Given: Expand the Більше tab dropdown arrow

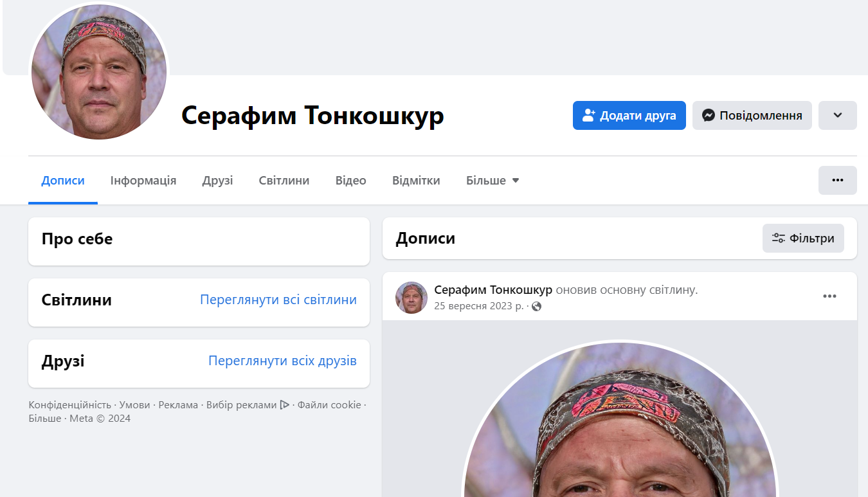Looking at the screenshot, I should coord(516,181).
